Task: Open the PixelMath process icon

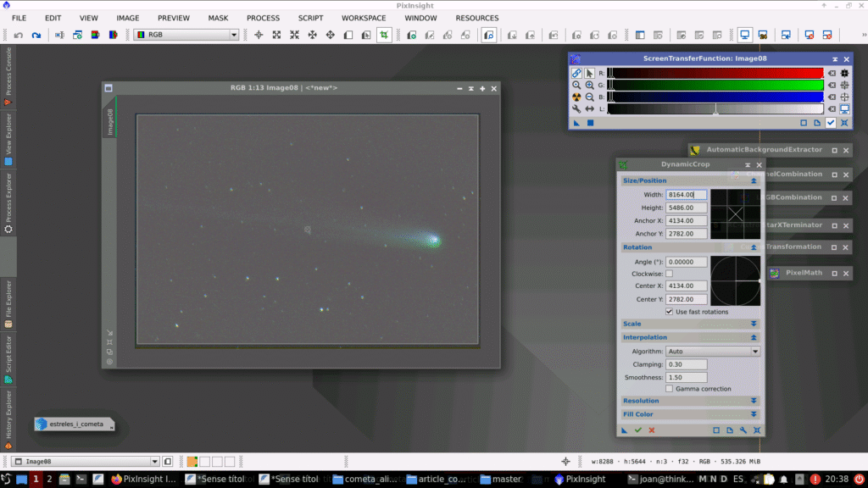Action: pos(805,274)
